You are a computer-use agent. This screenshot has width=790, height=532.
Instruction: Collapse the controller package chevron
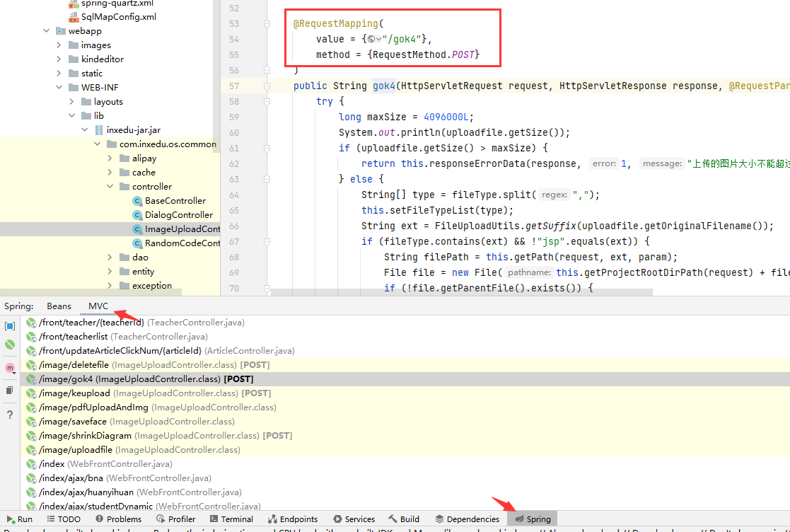tap(110, 186)
